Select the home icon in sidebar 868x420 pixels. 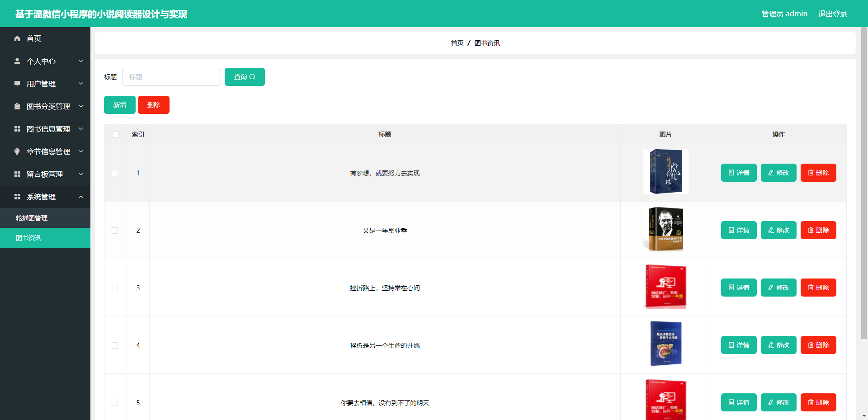17,38
